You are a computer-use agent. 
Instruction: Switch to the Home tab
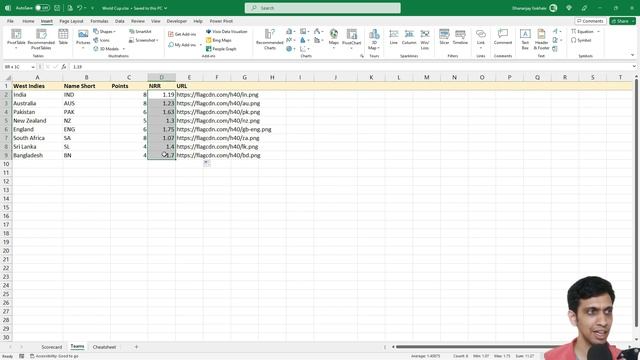point(28,21)
